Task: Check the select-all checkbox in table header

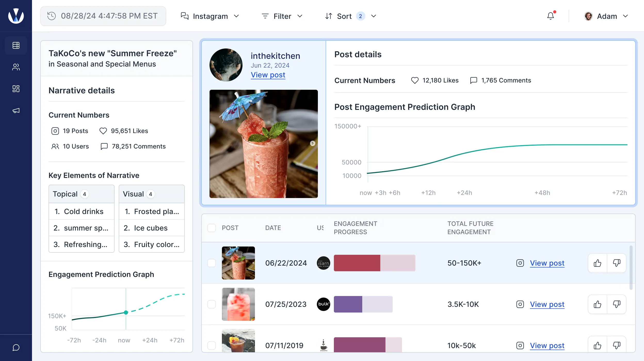Action: [x=212, y=228]
